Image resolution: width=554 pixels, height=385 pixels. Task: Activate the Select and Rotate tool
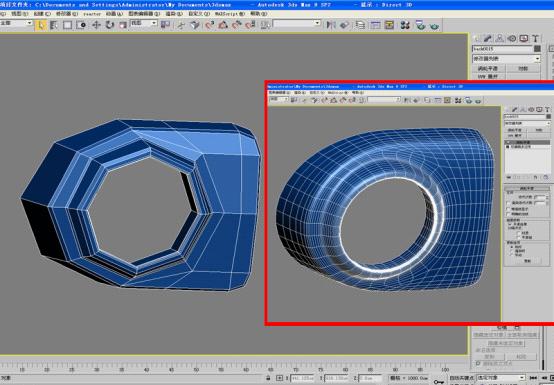pos(110,25)
